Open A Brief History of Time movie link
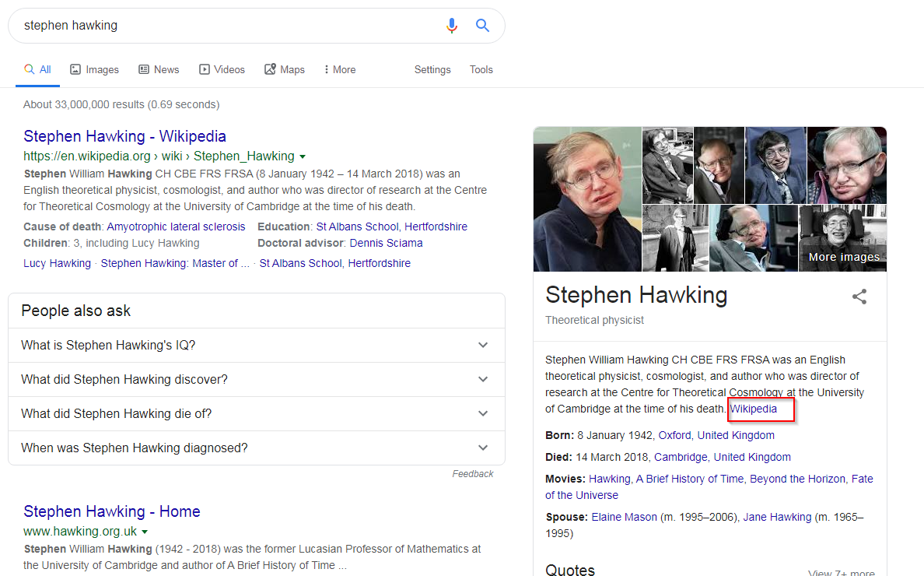Image resolution: width=924 pixels, height=576 pixels. pos(689,479)
